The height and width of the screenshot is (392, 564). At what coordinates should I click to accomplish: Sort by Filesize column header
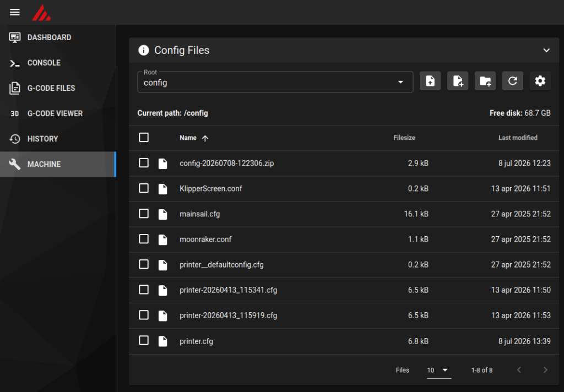tap(404, 138)
